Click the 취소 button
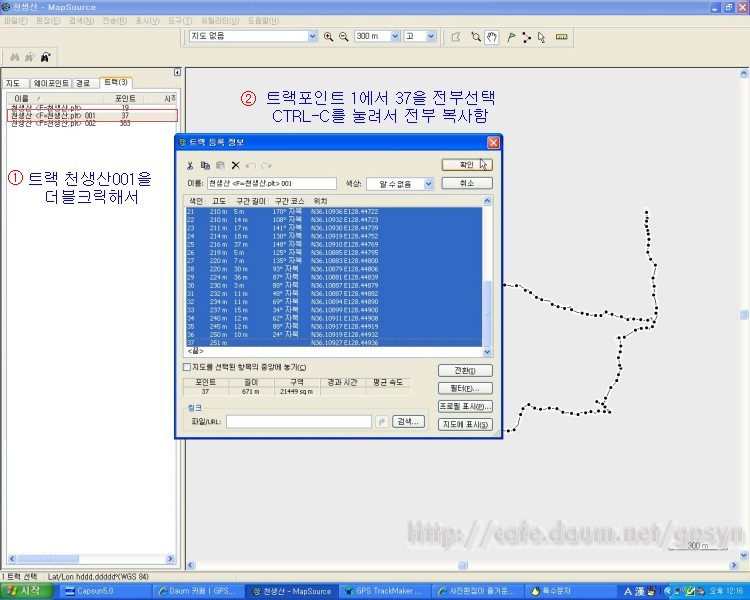Viewport: 750px width, 600px height. (x=466, y=183)
